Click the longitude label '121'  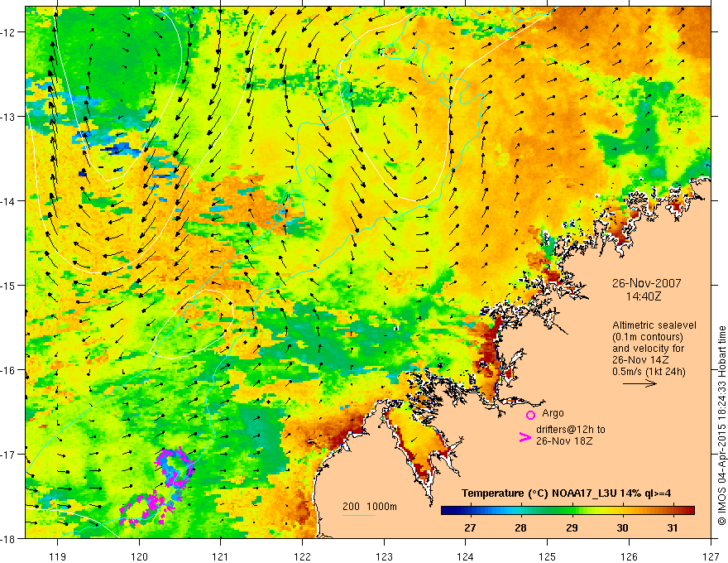221,556
